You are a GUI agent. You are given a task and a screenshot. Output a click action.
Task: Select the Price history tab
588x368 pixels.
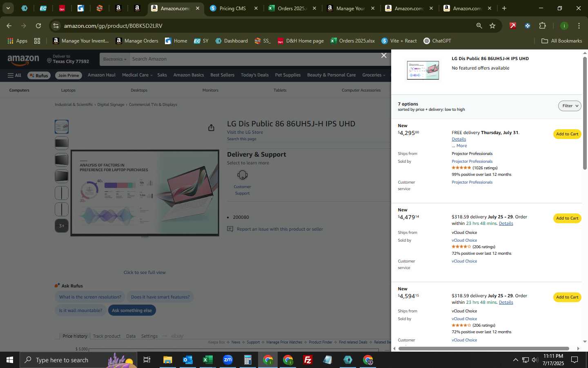pos(75,336)
